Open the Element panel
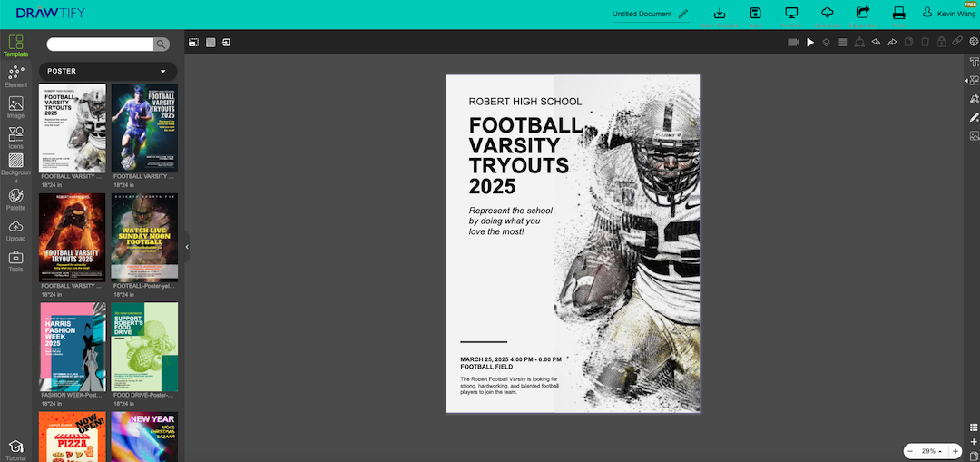980x462 pixels. coord(15,76)
